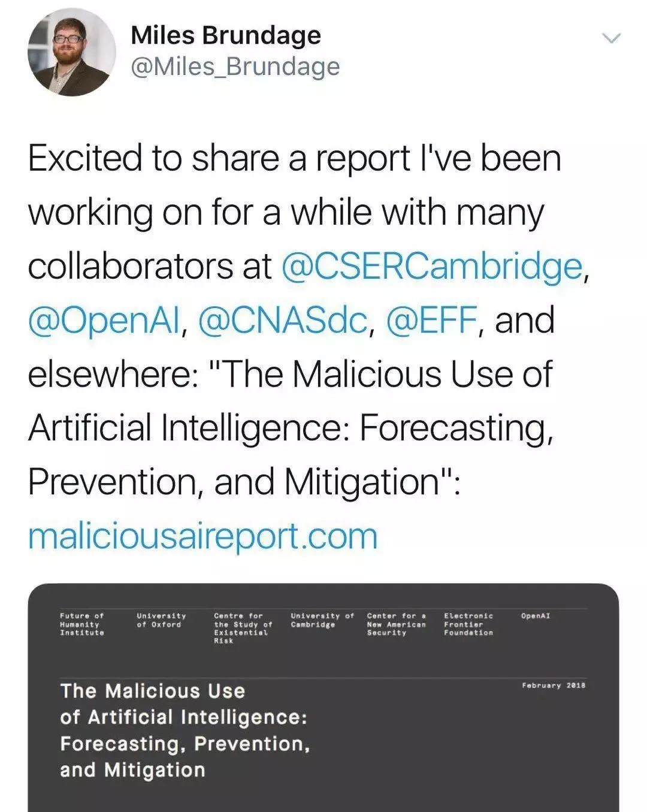Click 'Centre for the Study of Existential Risk'

[x=243, y=628]
